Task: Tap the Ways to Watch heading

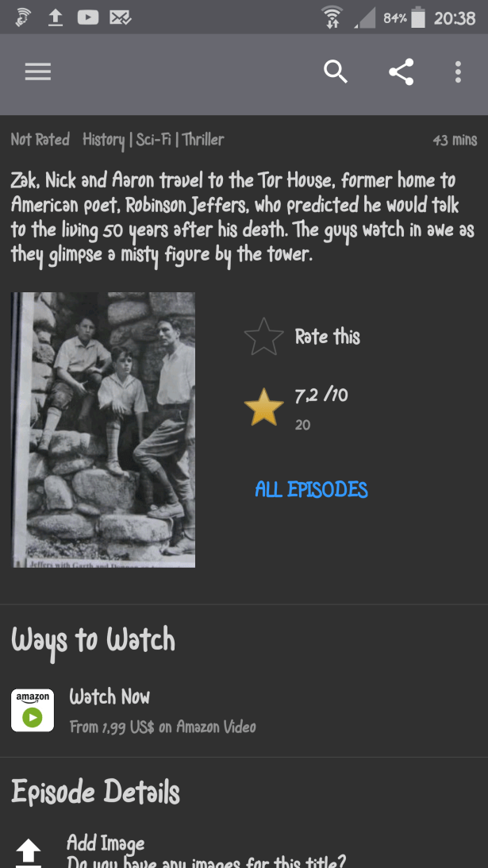Action: (x=93, y=641)
